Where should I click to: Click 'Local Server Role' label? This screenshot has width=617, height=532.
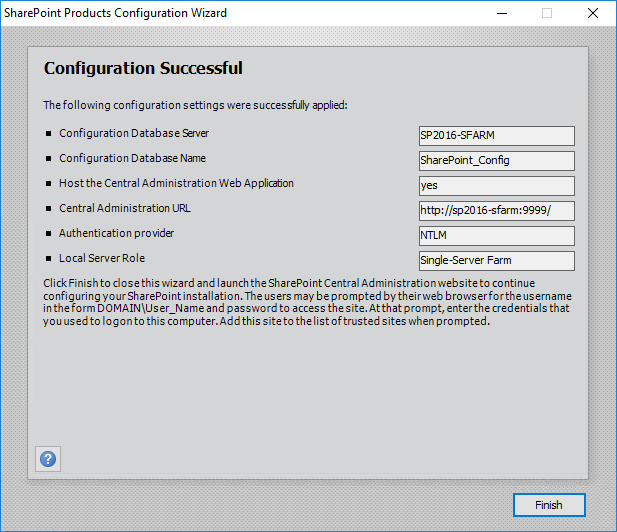click(x=102, y=258)
